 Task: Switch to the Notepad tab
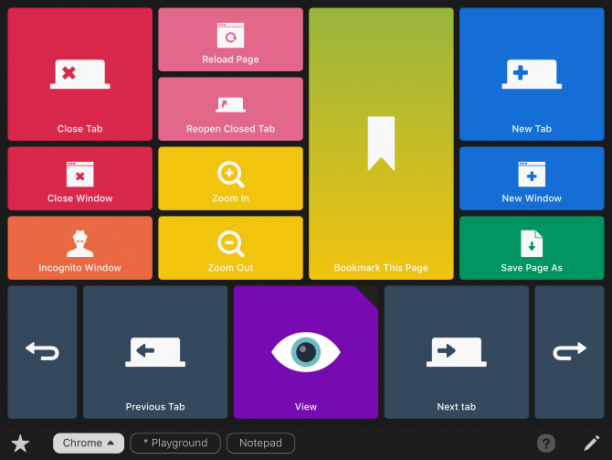(261, 443)
